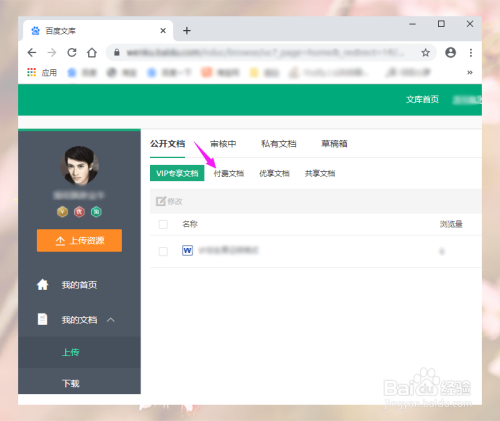Open the 应用 apps grid shortcut
Image resolution: width=500 pixels, height=421 pixels.
click(42, 72)
